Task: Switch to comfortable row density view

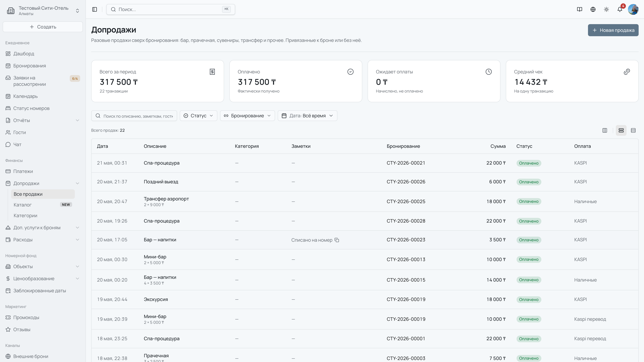Action: click(621, 130)
